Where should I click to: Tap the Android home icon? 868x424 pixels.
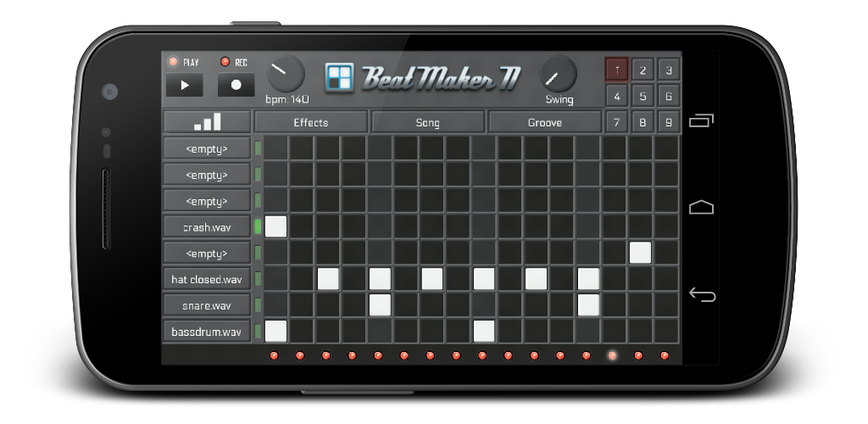pos(701,207)
